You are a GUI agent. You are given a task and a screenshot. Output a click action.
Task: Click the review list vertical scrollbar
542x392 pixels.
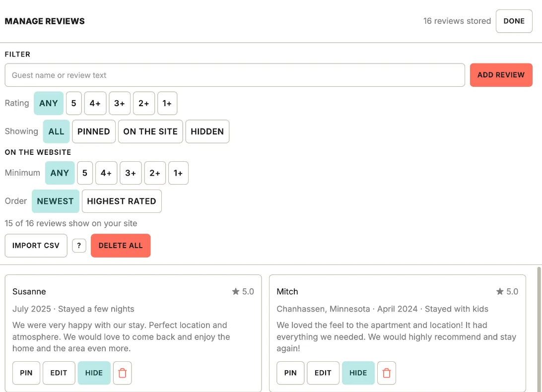[539, 328]
